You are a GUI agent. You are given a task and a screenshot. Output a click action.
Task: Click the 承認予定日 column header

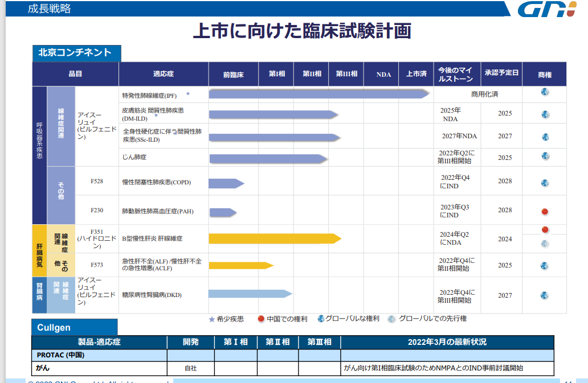pos(500,75)
